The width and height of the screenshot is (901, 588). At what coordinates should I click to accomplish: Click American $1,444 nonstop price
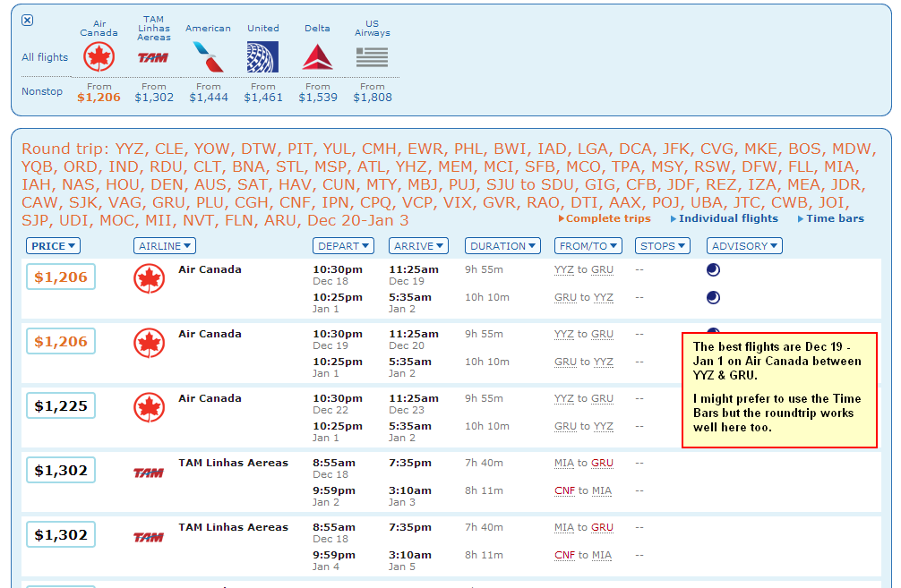point(209,97)
